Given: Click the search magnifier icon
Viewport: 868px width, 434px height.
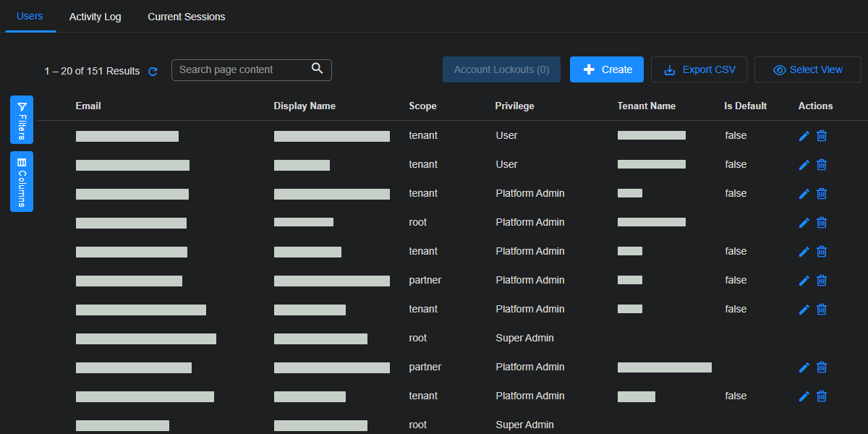Looking at the screenshot, I should (317, 69).
